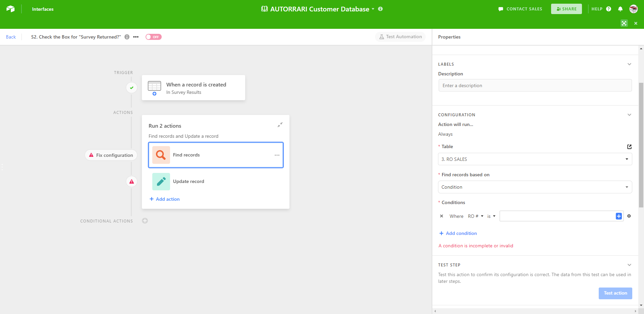This screenshot has width=644, height=314.
Task: Open the table in new window icon
Action: coord(629,147)
